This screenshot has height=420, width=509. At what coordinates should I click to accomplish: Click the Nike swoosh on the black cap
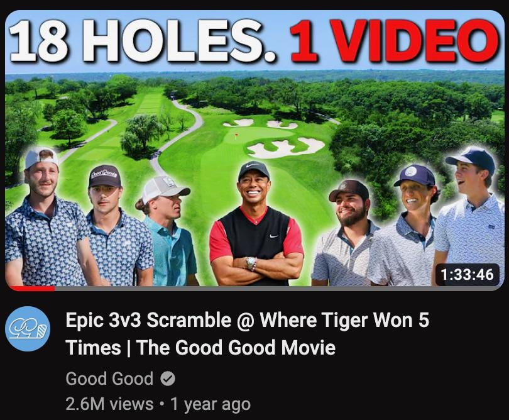pyautogui.click(x=253, y=167)
